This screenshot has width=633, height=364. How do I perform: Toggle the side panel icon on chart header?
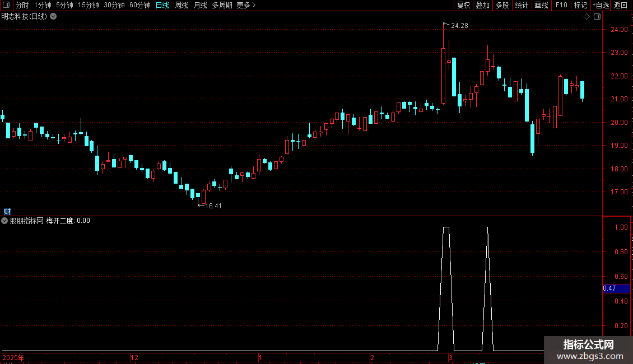597,17
